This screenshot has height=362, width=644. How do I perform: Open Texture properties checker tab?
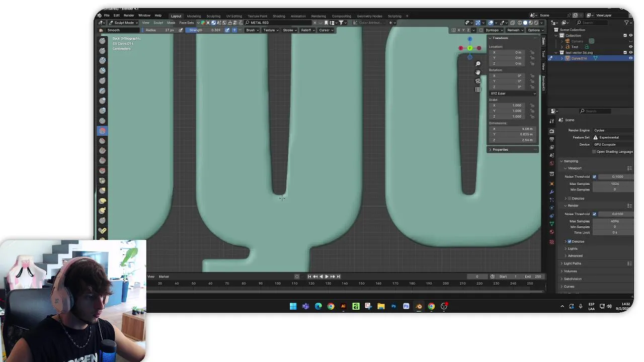pyautogui.click(x=552, y=242)
